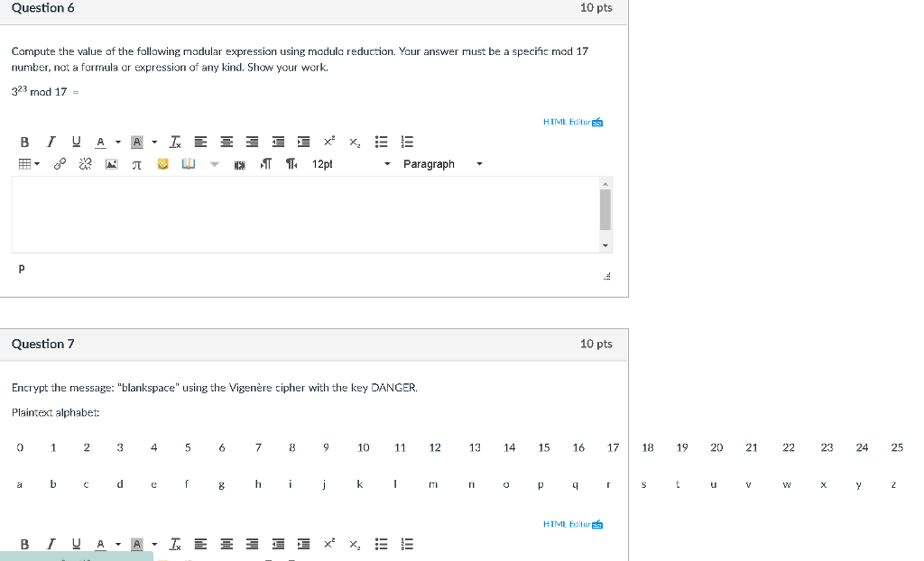Expand text color dropdown arrow in Question 6
Viewport: 924px width, 561px height.
click(118, 142)
